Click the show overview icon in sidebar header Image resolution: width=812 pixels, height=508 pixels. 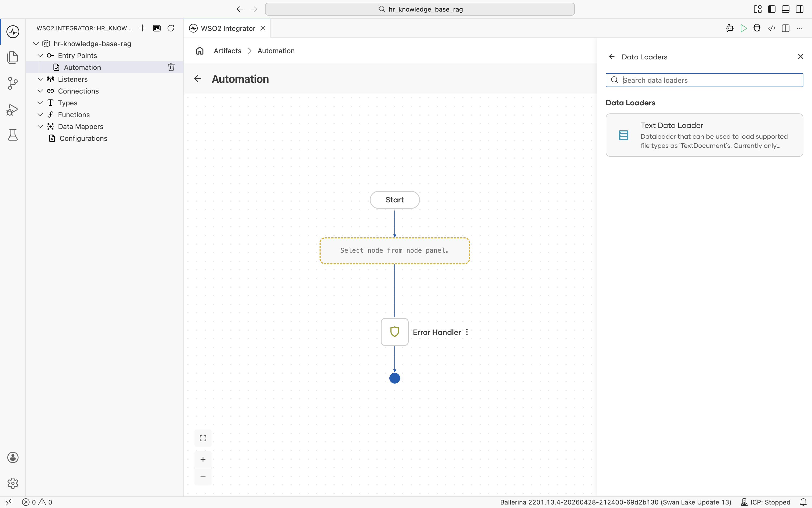click(x=157, y=28)
